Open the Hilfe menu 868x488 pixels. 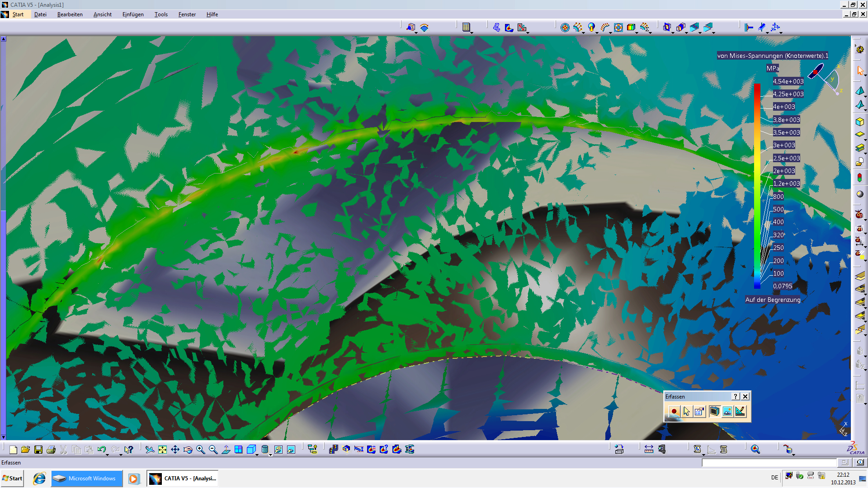pyautogui.click(x=212, y=14)
